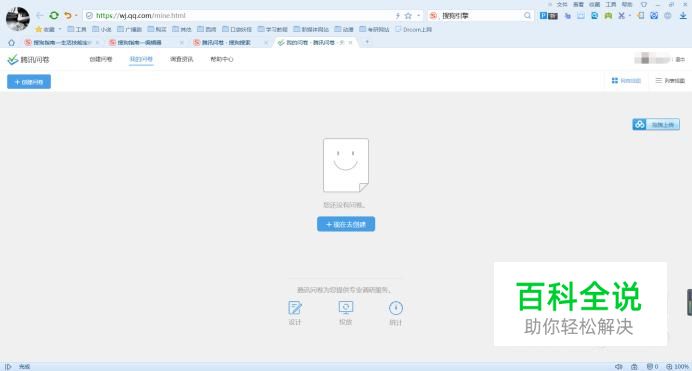
Task: Open the Drcom上网 bookmark
Action: [414, 29]
